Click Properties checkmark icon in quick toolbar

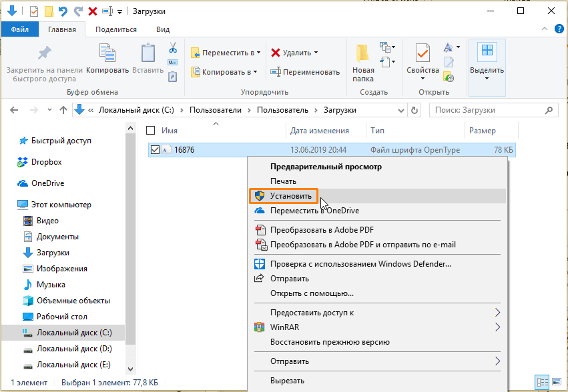tap(33, 11)
